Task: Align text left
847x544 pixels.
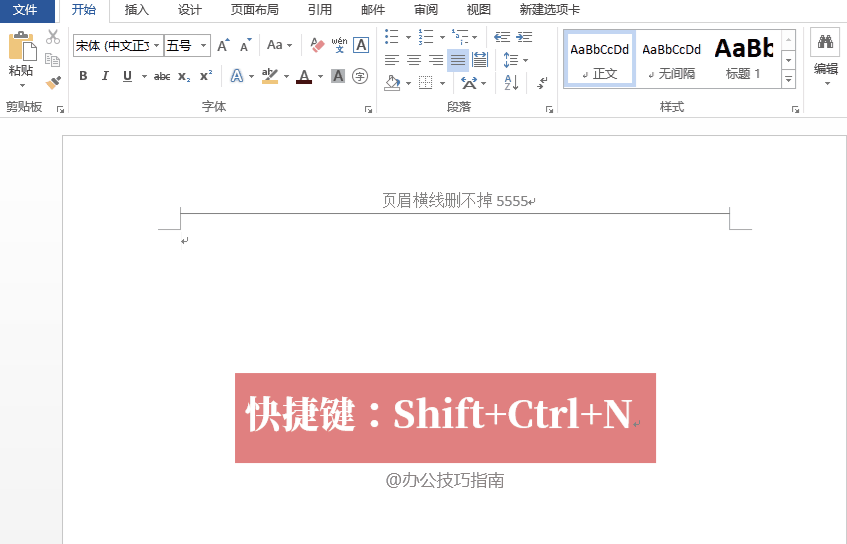Action: coord(392,60)
